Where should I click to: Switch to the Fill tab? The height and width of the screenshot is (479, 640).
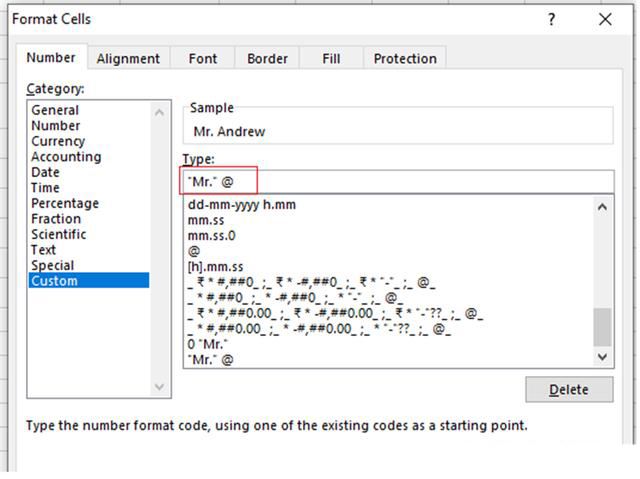click(x=331, y=59)
